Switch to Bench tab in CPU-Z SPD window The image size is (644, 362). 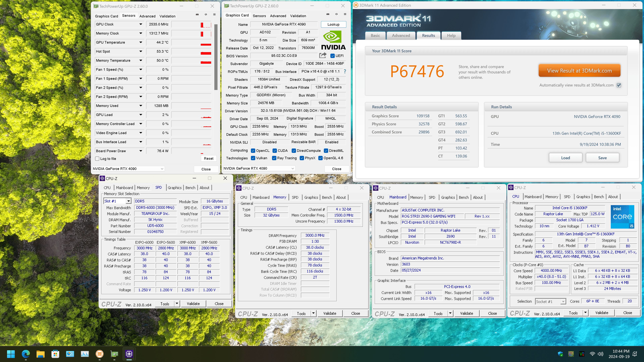pos(190,188)
